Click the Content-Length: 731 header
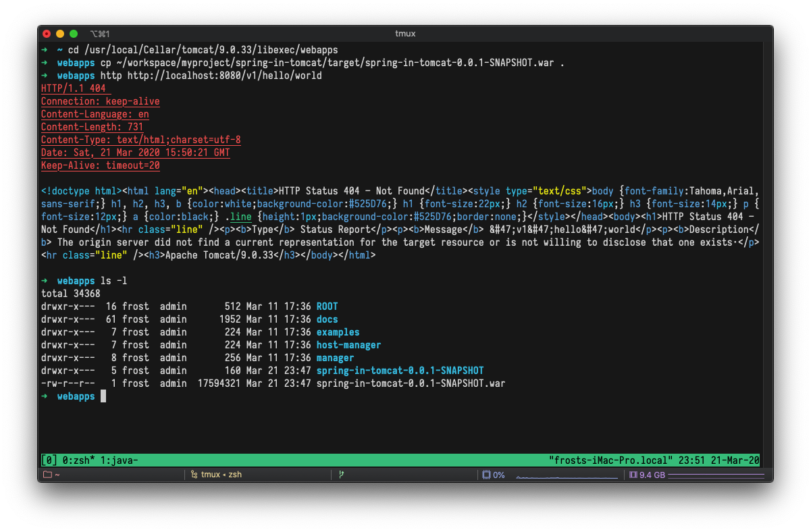The width and height of the screenshot is (811, 532). 93,127
